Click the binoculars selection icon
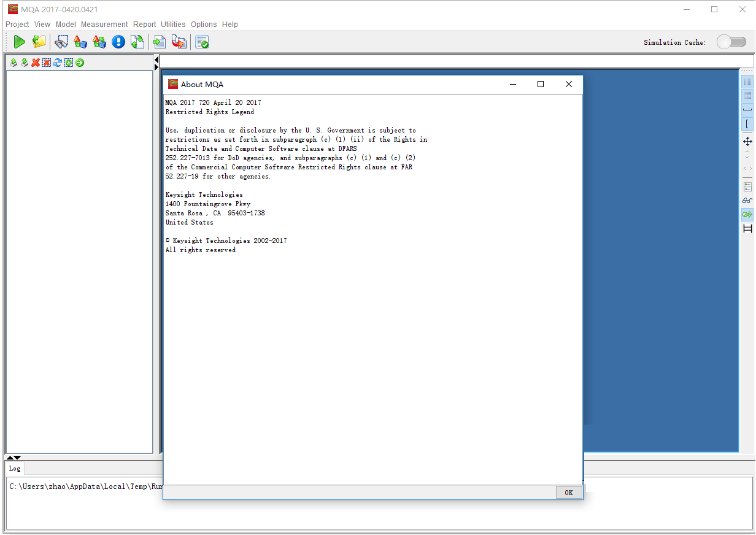Viewport: 756px width, 535px height. [x=61, y=42]
